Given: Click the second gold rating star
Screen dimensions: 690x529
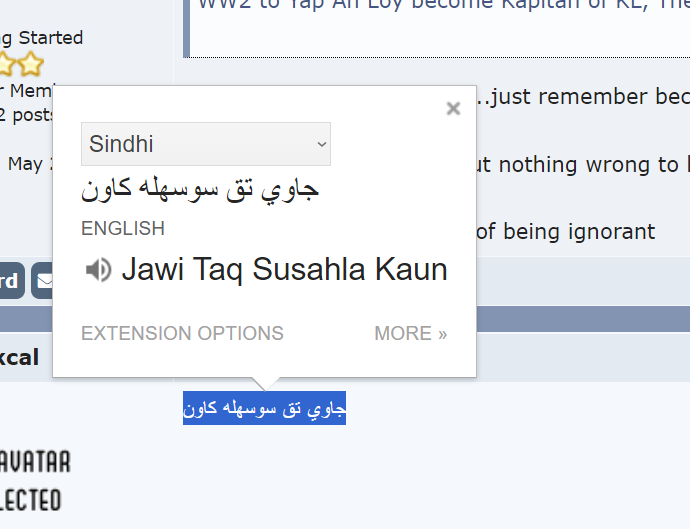Looking at the screenshot, I should tap(31, 64).
